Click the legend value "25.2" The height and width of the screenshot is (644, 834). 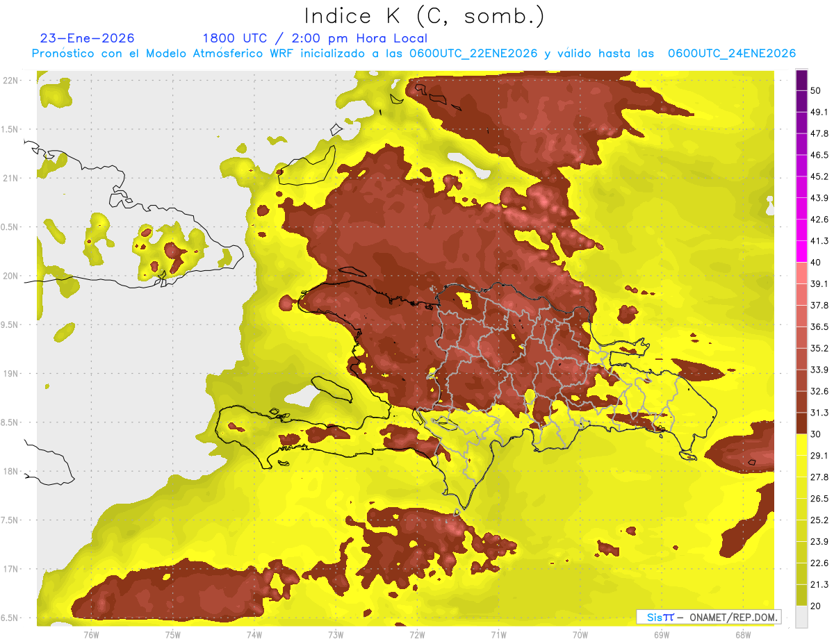819,520
